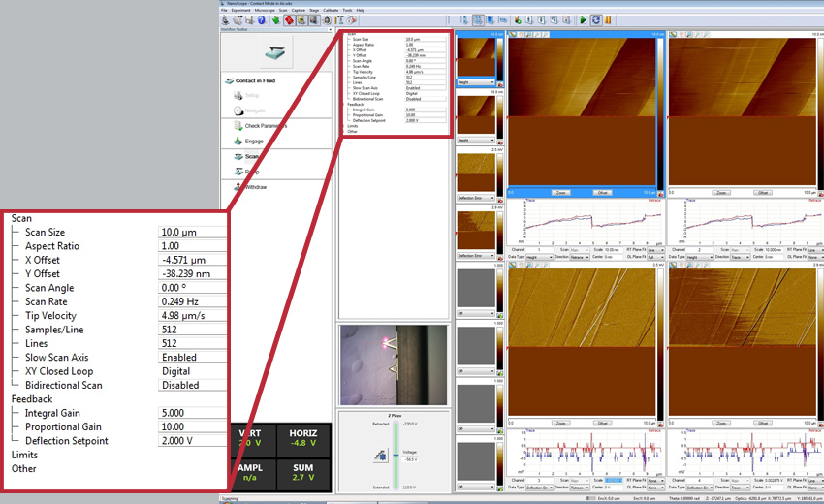This screenshot has height=504, width=824.
Task: Open a file with the folder toolbar icon
Action: point(237,20)
